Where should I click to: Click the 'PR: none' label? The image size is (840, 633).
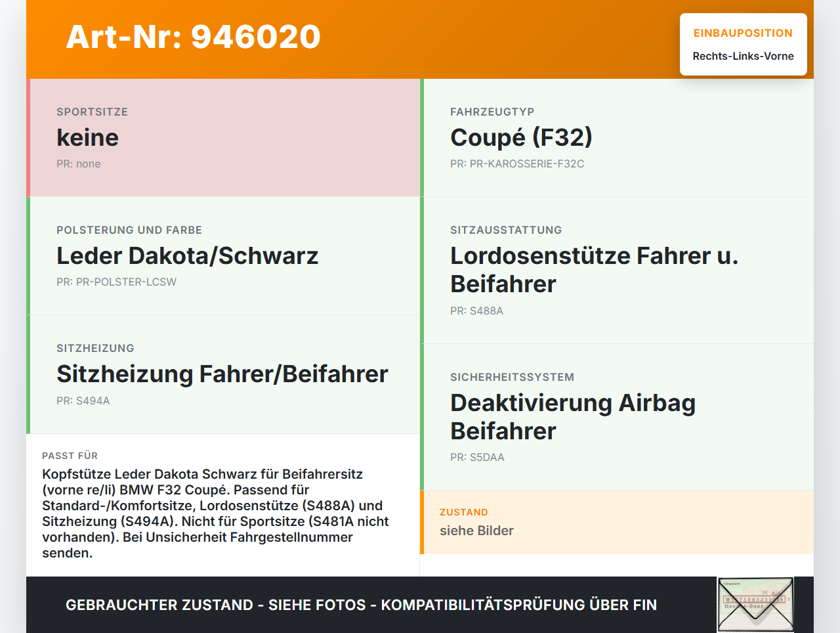tap(79, 164)
